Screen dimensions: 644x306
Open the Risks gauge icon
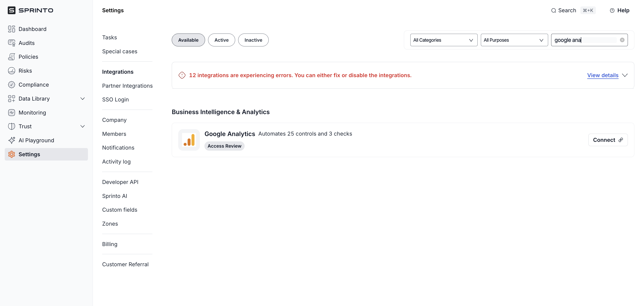(12, 71)
